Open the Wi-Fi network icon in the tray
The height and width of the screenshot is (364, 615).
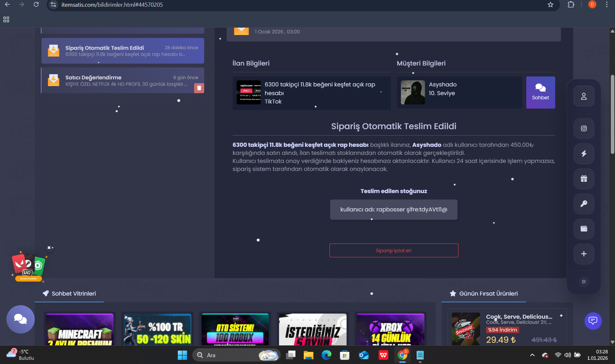tap(558, 355)
